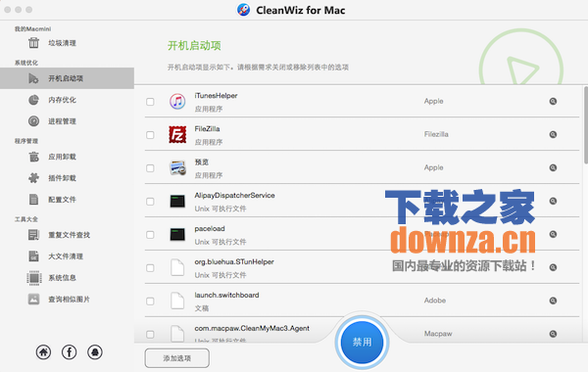Click the startup list vertical scrollbar
Image resolution: width=588 pixels, height=372 pixels.
(586, 124)
